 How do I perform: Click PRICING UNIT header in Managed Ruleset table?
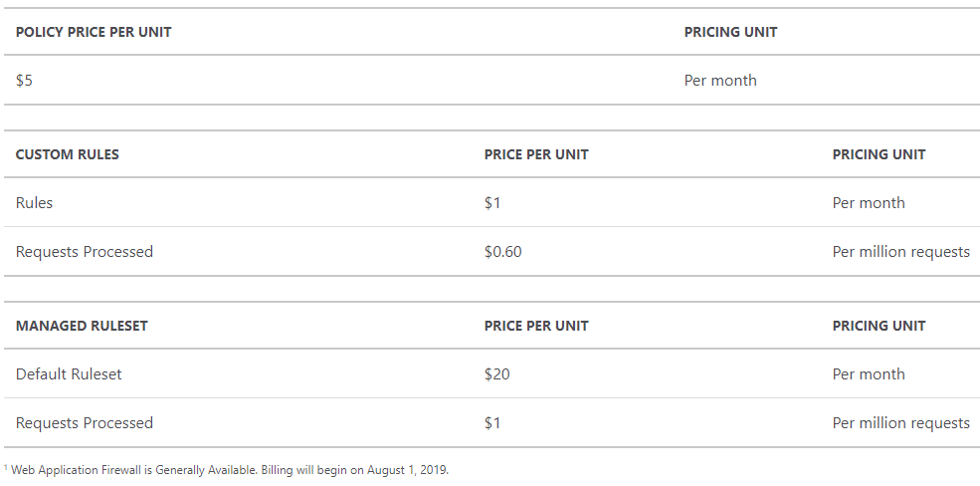click(x=879, y=326)
